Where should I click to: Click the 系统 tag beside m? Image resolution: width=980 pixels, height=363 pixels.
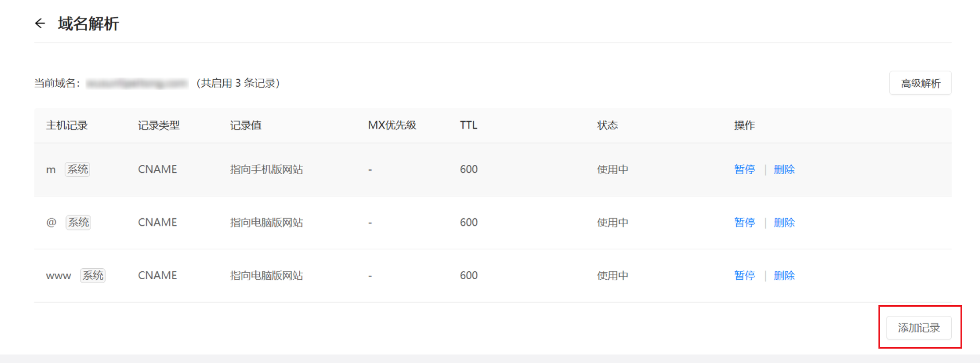pyautogui.click(x=77, y=169)
